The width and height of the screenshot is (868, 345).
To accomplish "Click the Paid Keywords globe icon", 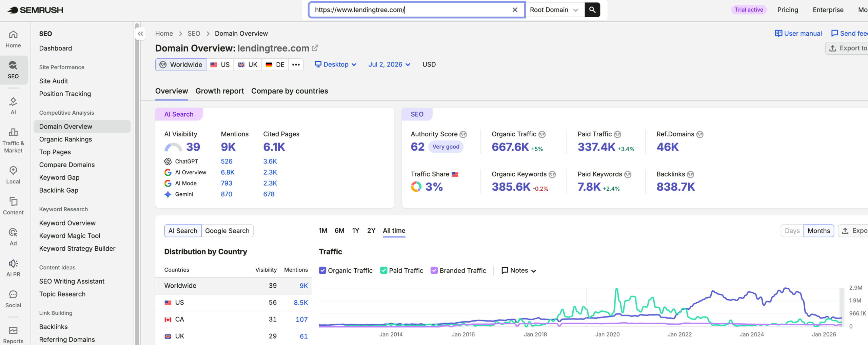I will (628, 174).
